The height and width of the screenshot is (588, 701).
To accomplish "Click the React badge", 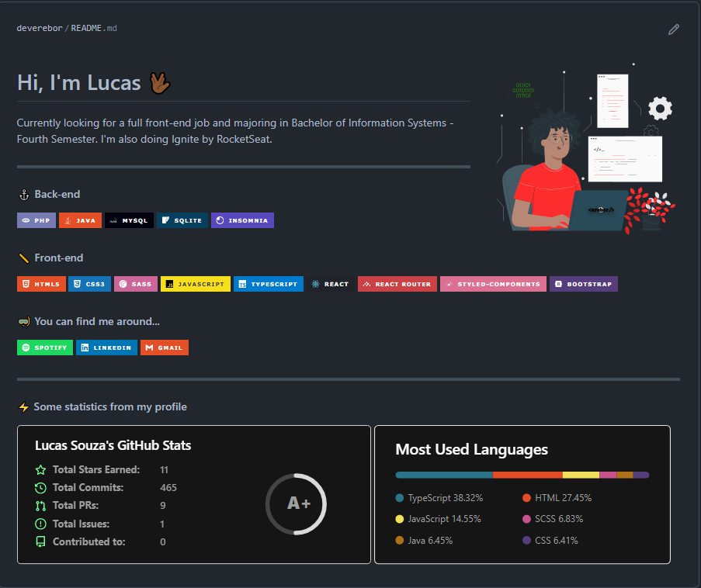I will click(331, 284).
